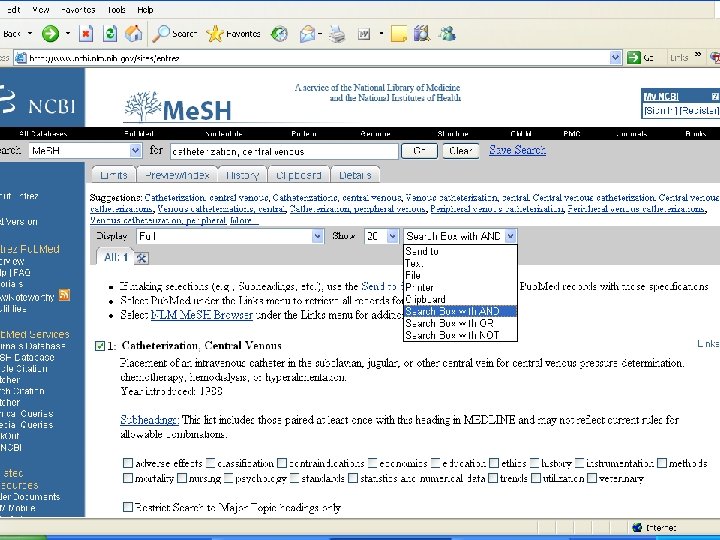Viewport: 720px width, 540px height.
Task: Expand the Links toolbar chevron
Action: point(698,55)
